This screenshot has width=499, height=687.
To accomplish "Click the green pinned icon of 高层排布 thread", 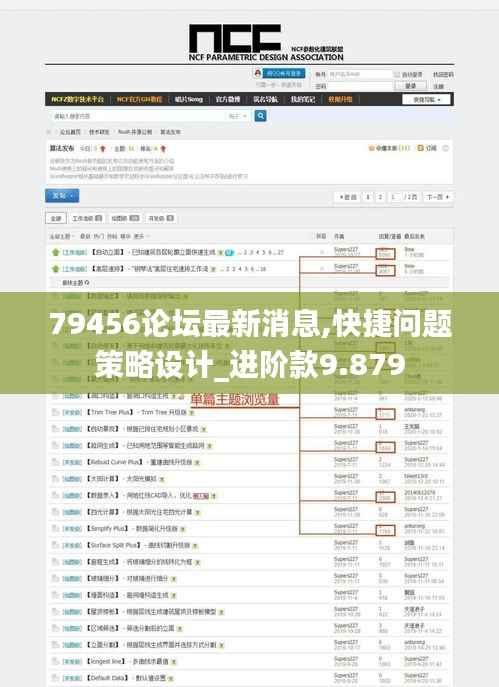I will [x=56, y=269].
